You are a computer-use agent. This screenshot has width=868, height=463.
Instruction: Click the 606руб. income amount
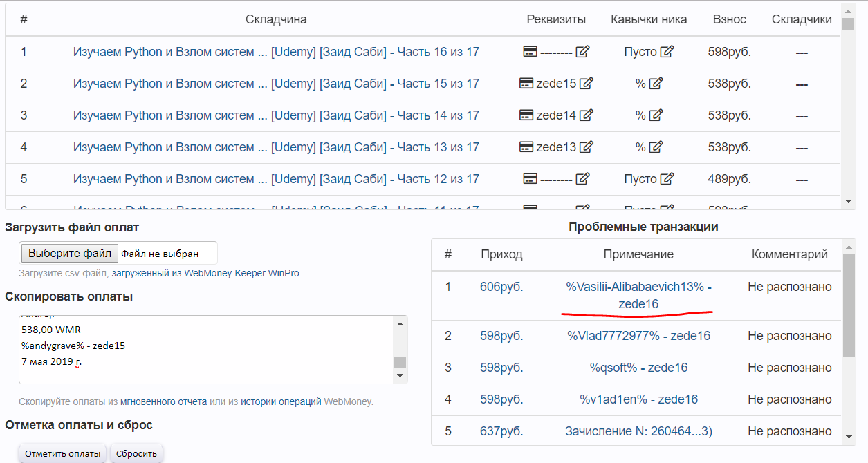501,287
